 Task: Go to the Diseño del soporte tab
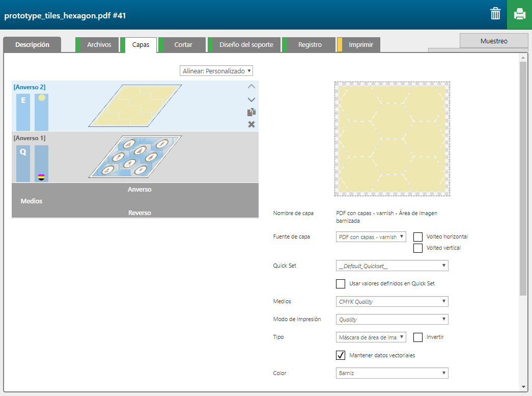(246, 45)
